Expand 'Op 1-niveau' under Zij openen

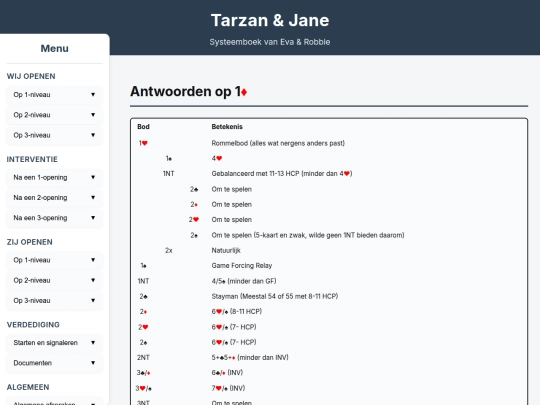(x=54, y=260)
